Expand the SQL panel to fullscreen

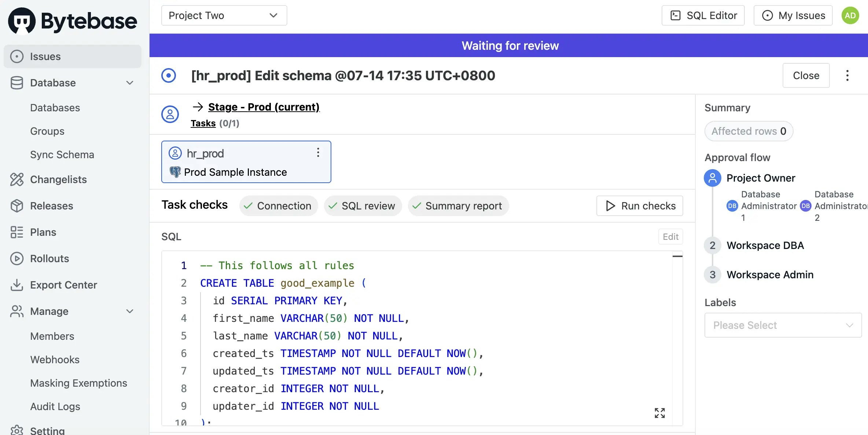(659, 413)
